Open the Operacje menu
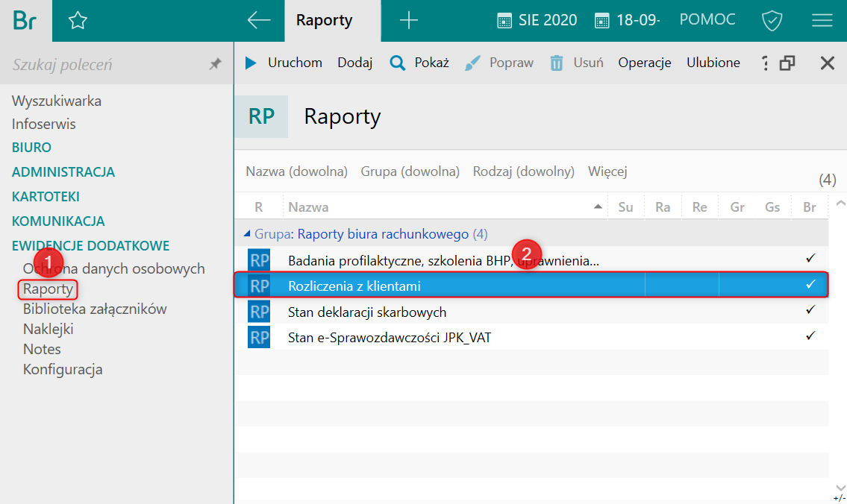The width and height of the screenshot is (847, 504). coord(644,63)
